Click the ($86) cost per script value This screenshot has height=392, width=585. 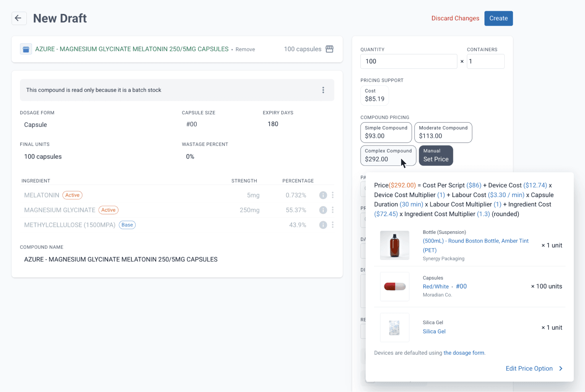pyautogui.click(x=474, y=185)
